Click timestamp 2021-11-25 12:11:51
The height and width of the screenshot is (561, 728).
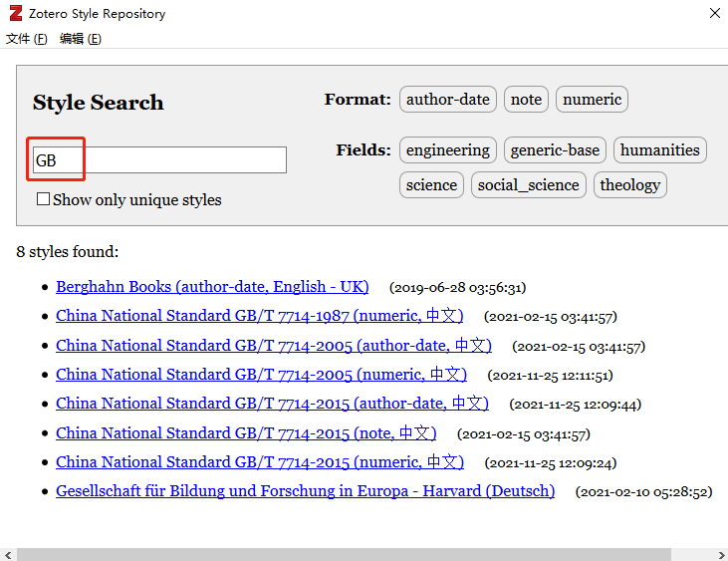(x=550, y=376)
